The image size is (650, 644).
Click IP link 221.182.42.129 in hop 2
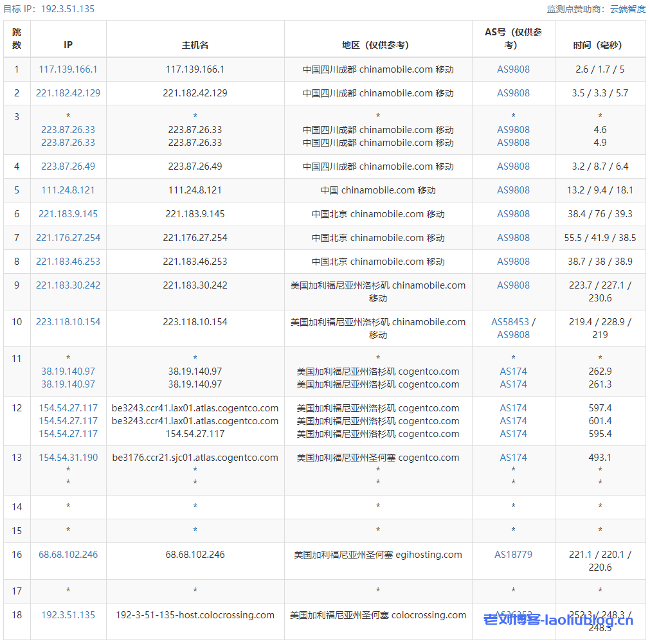(x=68, y=93)
